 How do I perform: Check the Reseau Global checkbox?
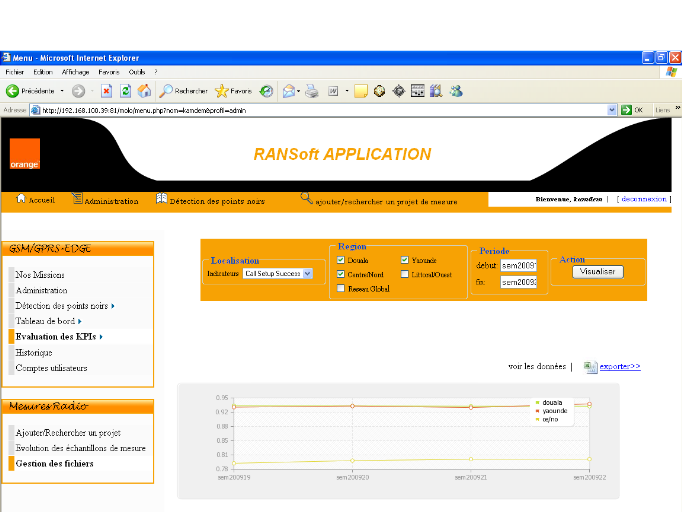pyautogui.click(x=341, y=288)
